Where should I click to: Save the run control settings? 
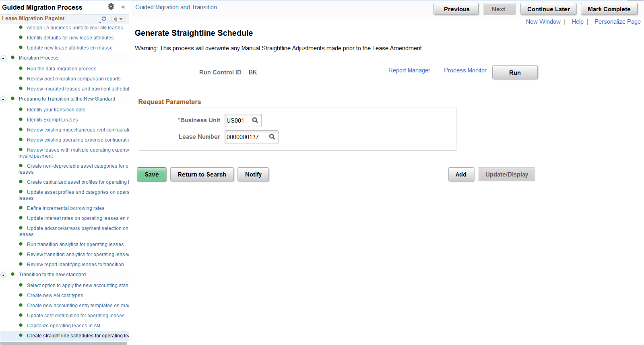point(151,174)
